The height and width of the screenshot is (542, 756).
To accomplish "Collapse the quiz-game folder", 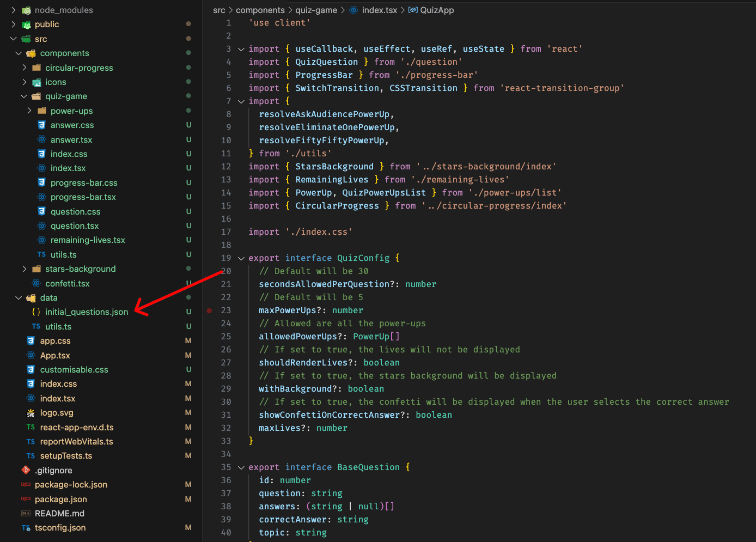I will 24,96.
